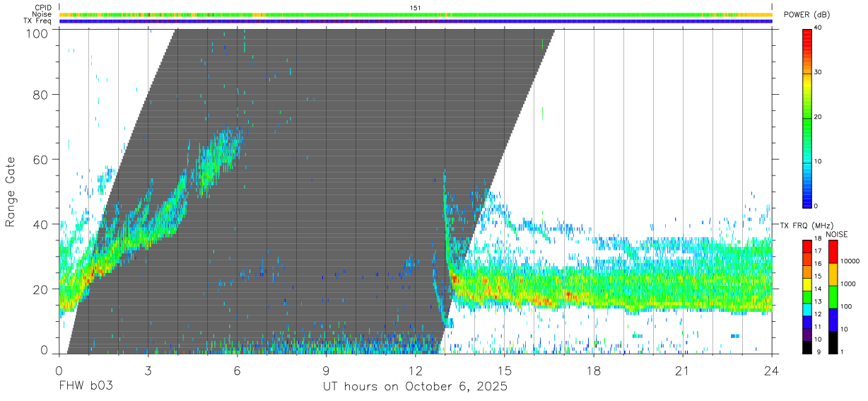Image resolution: width=868 pixels, height=401 pixels.
Task: Click the 1000 label on NOISE colorbar
Action: click(848, 284)
